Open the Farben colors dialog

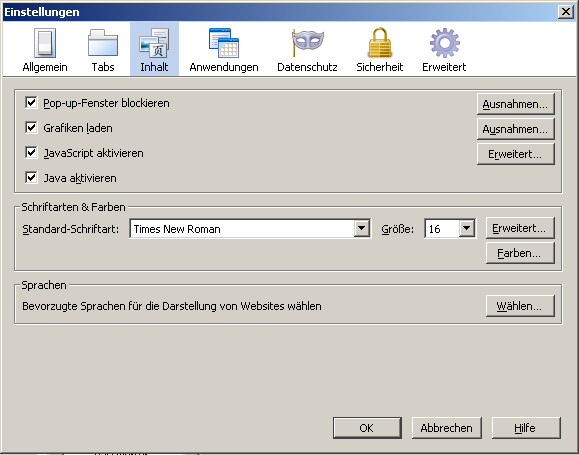(x=520, y=253)
